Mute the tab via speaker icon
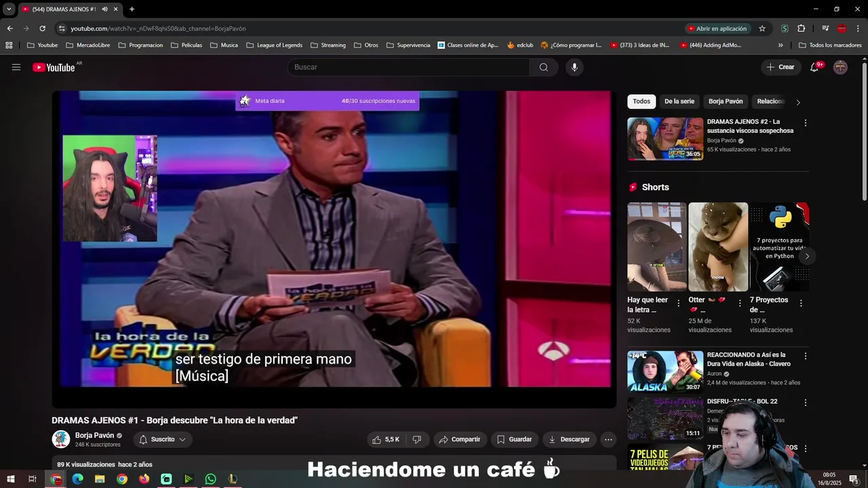The width and height of the screenshot is (868, 488). [104, 9]
